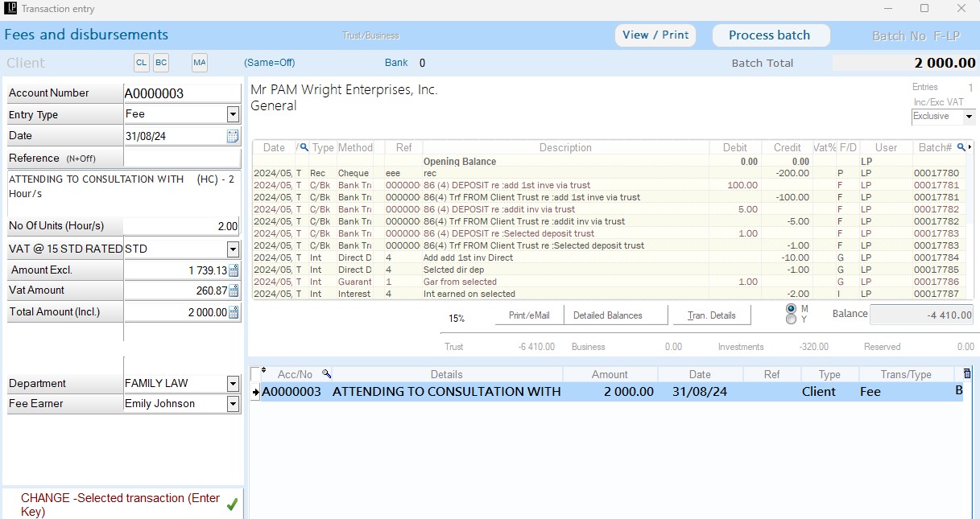This screenshot has width=980, height=519.
Task: Open the Date calendar picker icon
Action: [x=233, y=136]
